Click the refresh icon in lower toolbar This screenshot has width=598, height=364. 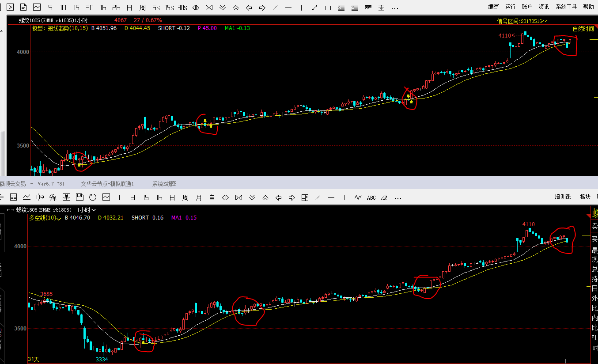tap(93, 197)
